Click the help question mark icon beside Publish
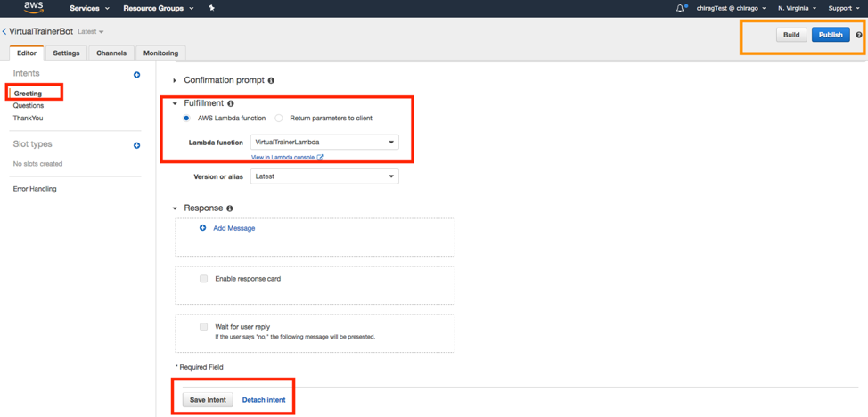Screen dimensions: 868x417 [858, 35]
